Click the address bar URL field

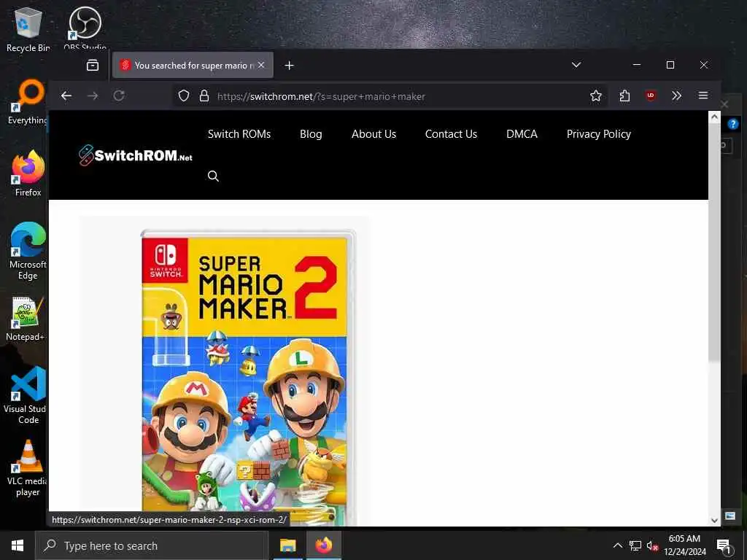(x=391, y=96)
